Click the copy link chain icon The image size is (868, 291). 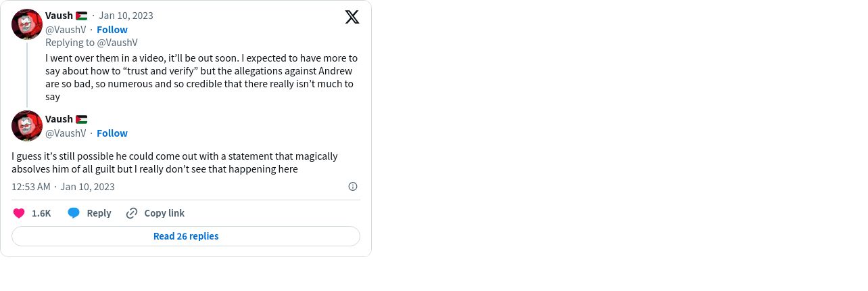point(132,213)
